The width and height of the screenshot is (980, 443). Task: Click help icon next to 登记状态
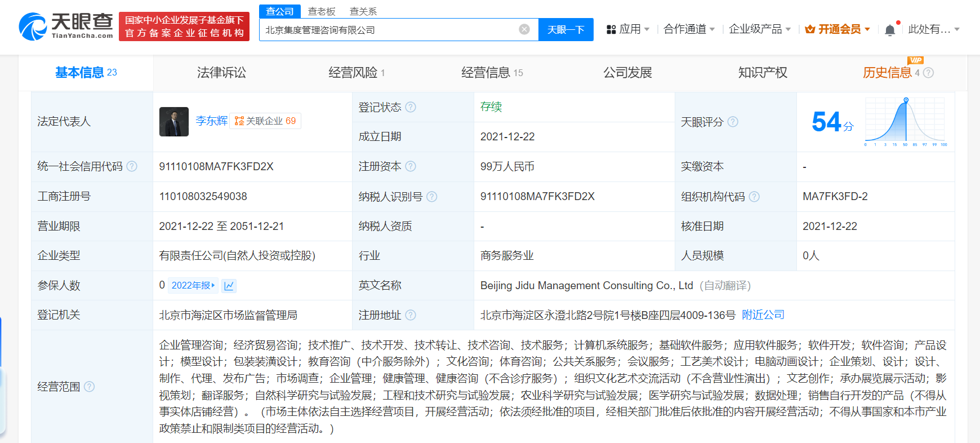pos(411,107)
